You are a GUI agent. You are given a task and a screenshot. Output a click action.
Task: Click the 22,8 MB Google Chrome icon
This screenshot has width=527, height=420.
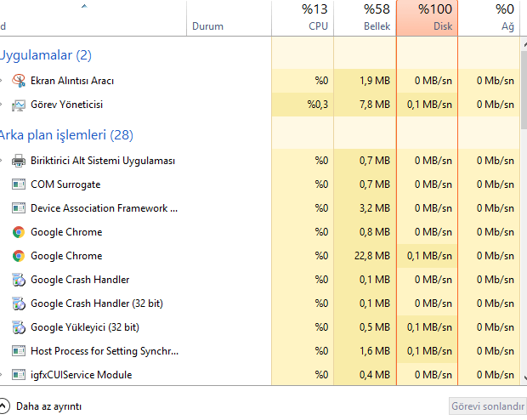19,256
